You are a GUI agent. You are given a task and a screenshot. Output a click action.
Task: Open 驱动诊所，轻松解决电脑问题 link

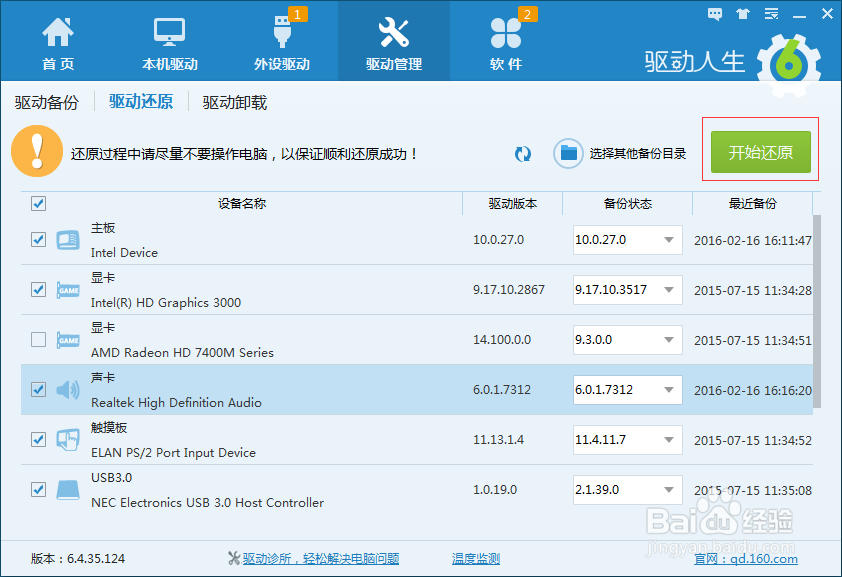click(321, 559)
